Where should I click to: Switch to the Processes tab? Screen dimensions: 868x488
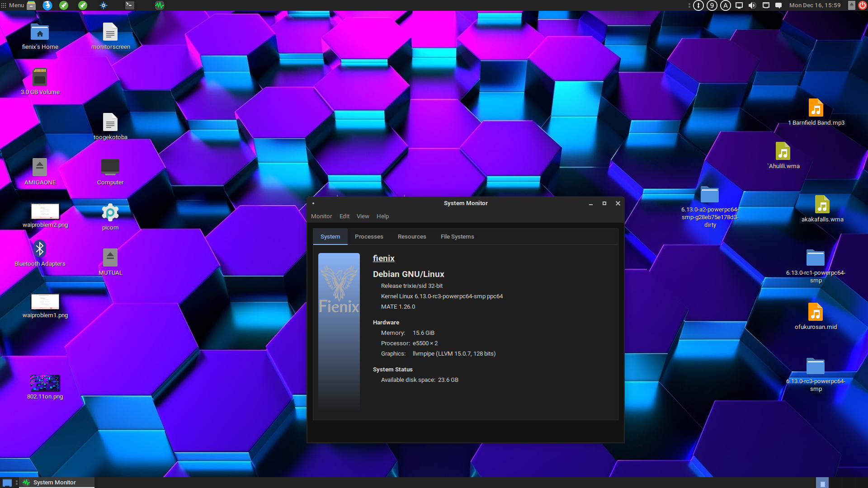pyautogui.click(x=369, y=237)
